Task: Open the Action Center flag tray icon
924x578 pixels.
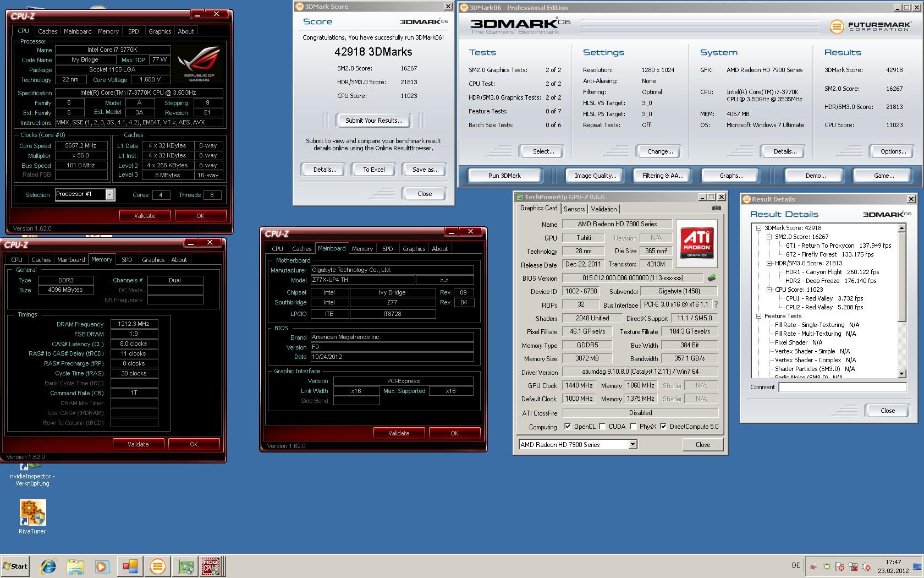Action: pyautogui.click(x=840, y=566)
